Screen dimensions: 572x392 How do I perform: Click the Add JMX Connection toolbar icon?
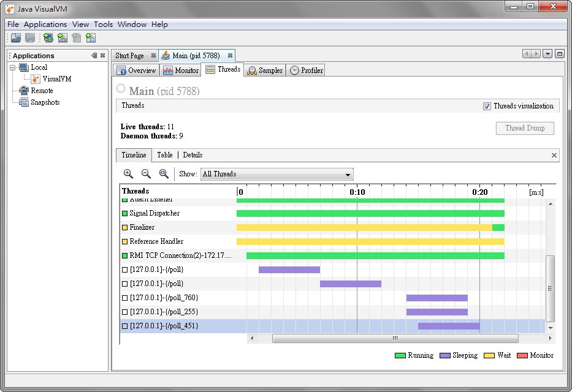(x=62, y=38)
